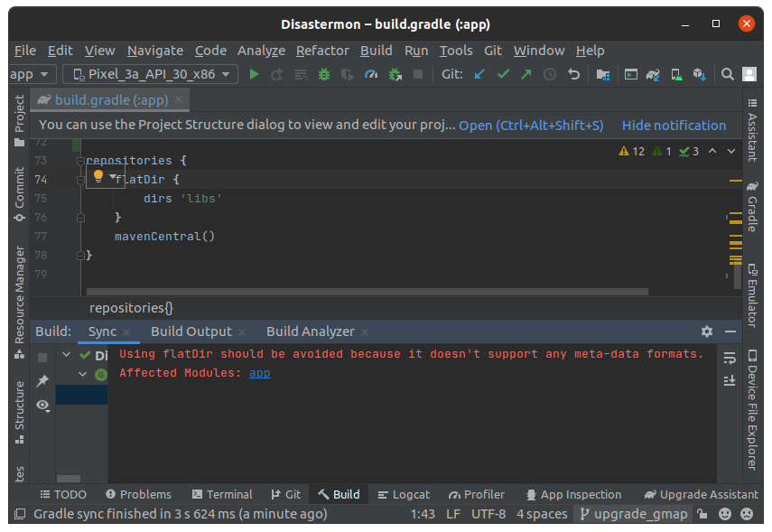Toggle soft-wrap in the Build panel

730,358
